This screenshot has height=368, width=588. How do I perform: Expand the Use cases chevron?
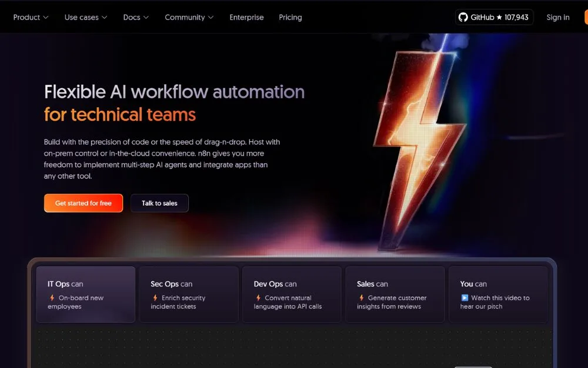tap(105, 17)
